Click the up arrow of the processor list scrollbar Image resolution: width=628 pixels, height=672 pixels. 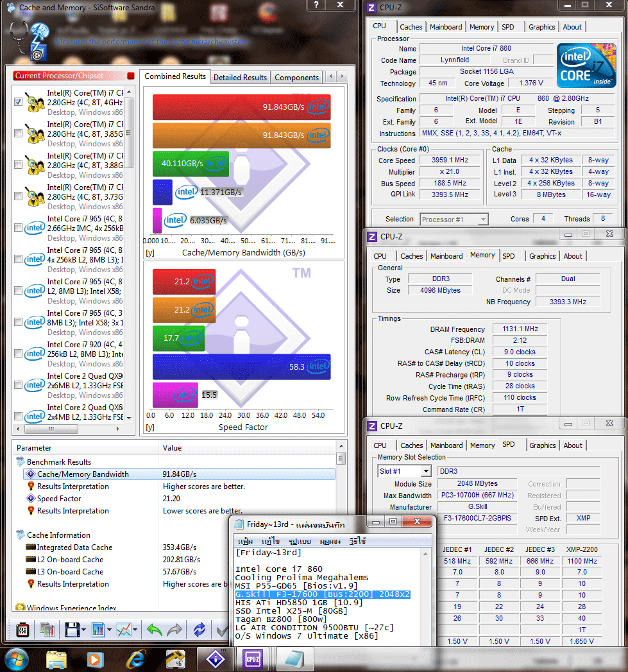(129, 92)
